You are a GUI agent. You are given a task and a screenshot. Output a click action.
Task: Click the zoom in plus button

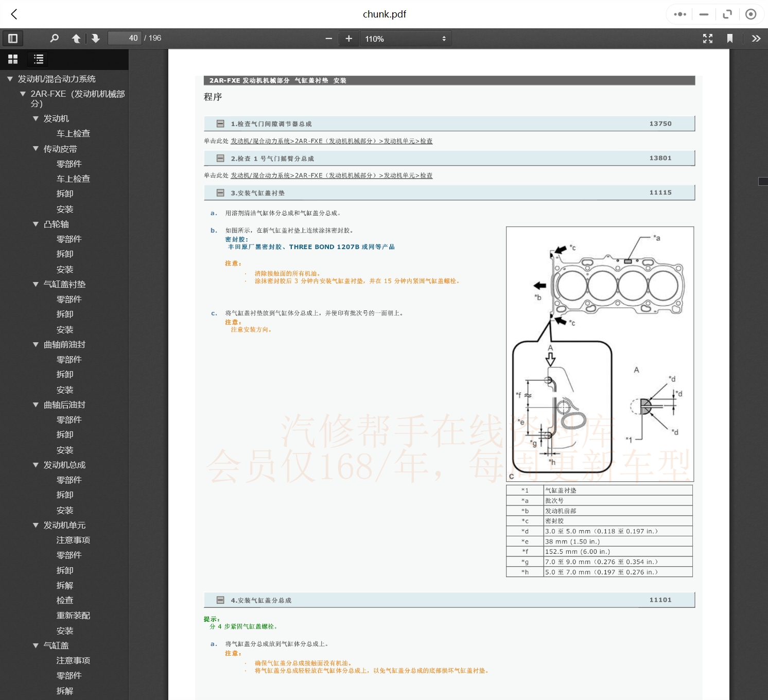point(348,39)
